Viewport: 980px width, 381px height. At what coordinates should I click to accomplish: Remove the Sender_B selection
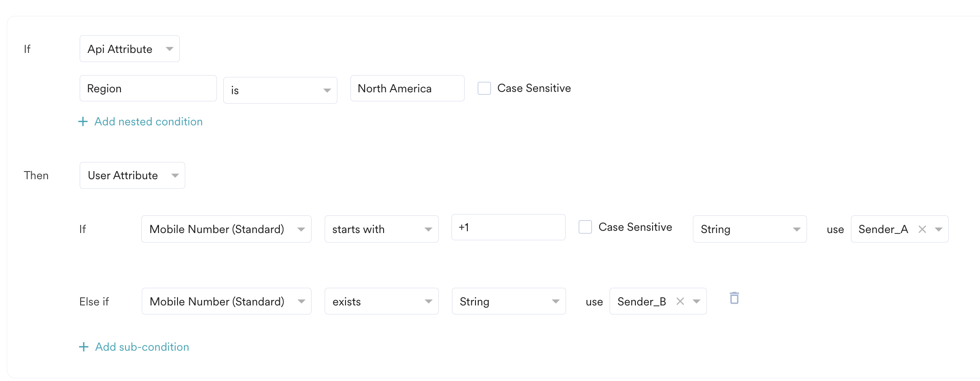[680, 301]
